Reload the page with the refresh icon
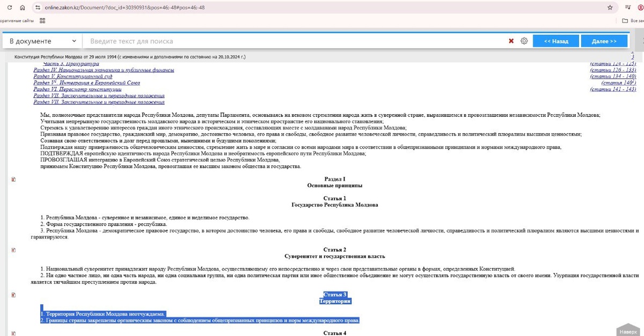Viewport: 644px width, 336px height. coord(9,8)
